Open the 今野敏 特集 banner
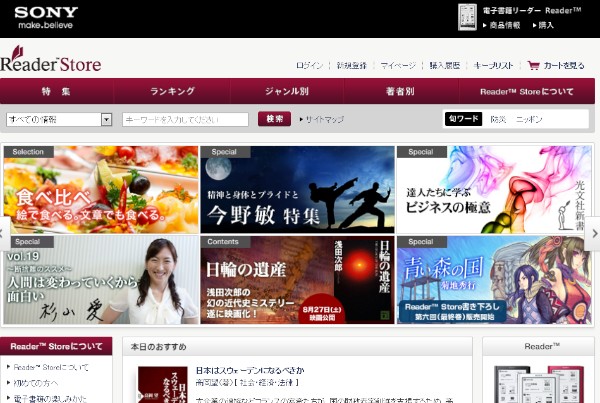The height and width of the screenshot is (403, 600). (297, 189)
